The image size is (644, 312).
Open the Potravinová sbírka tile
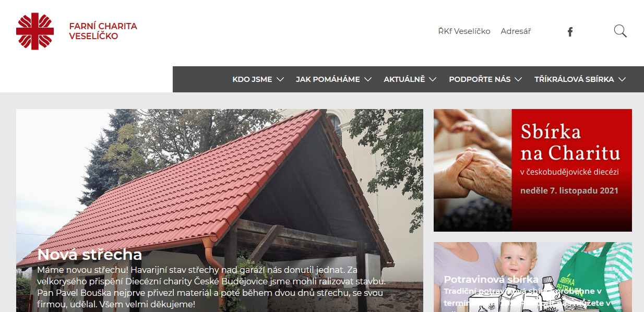[533, 277]
